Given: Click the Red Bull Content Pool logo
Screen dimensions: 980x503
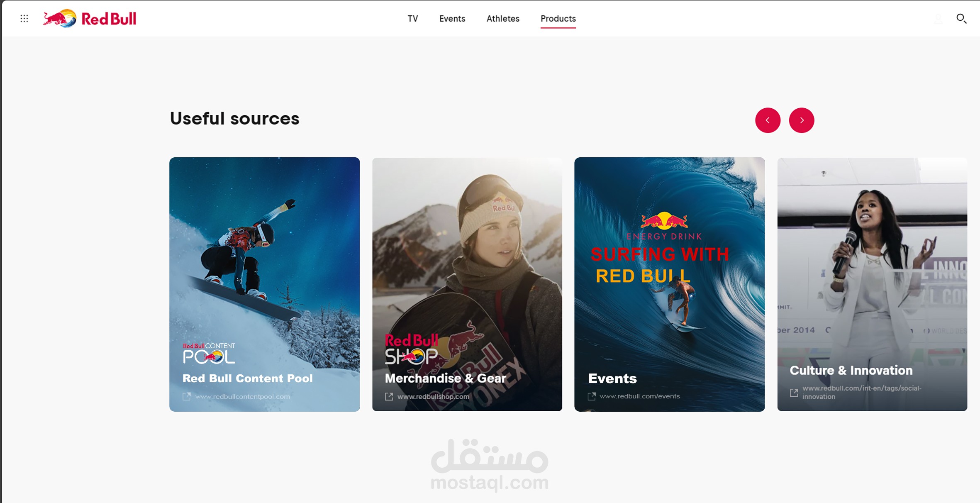Looking at the screenshot, I should click(209, 353).
